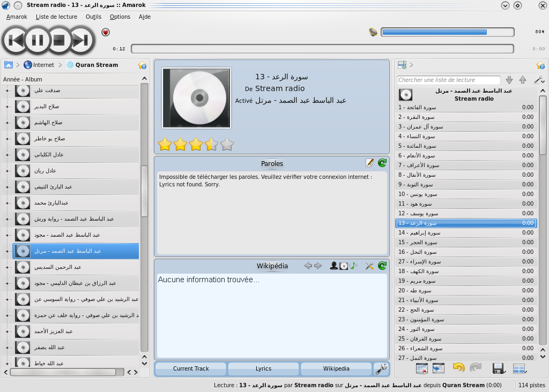Set rating to four stars
Image resolution: width=549 pixels, height=392 pixels.
pos(211,144)
